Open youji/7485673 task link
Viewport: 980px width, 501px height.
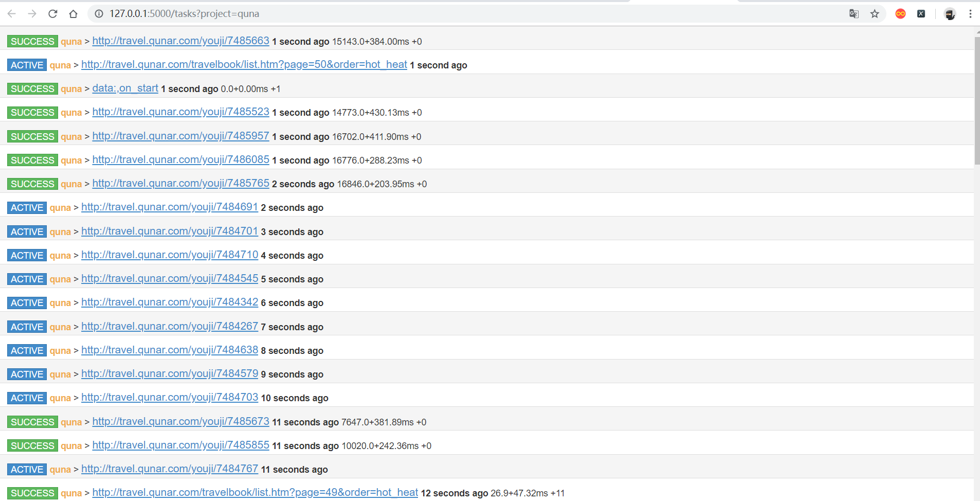tap(180, 421)
